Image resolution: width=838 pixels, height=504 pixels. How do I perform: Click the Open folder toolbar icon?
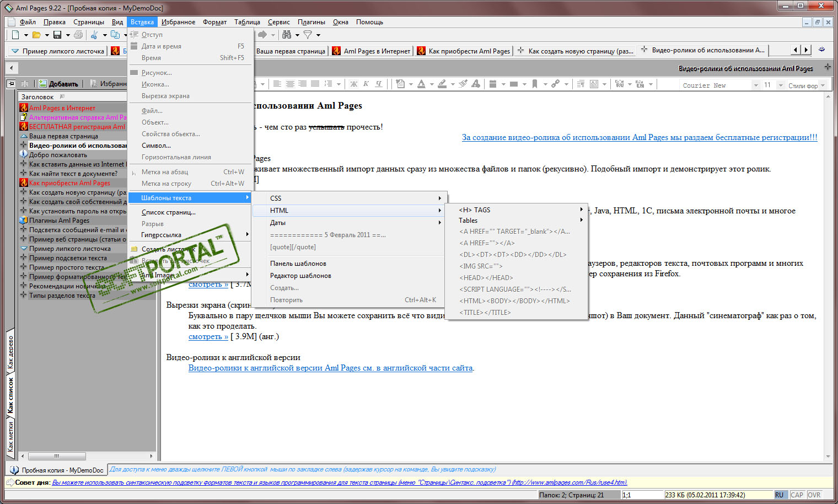point(36,35)
